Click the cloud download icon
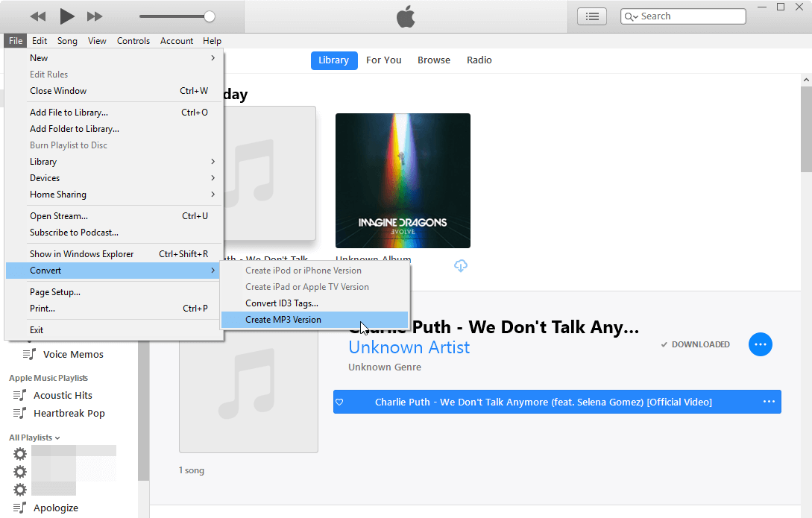 pyautogui.click(x=460, y=266)
